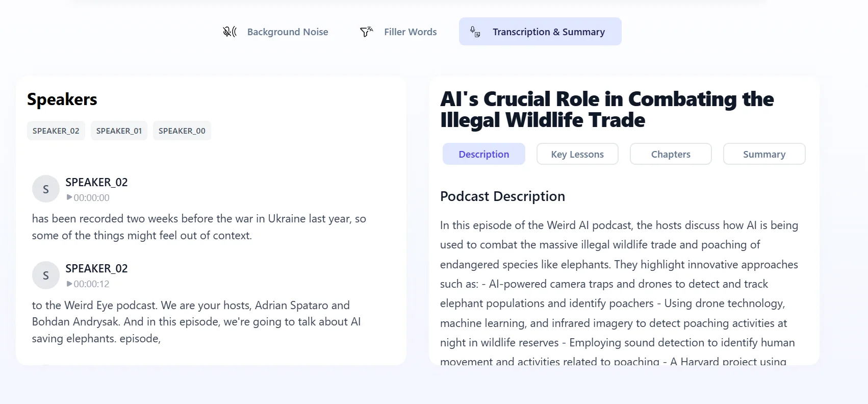Select the Transcription & Summary tab
This screenshot has width=868, height=404.
[x=540, y=32]
